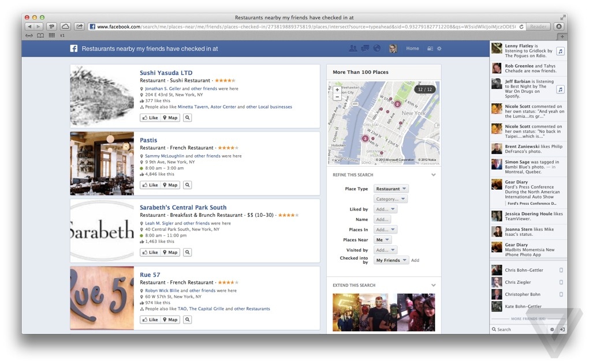
Task: Open Sushi Yasuda LTD page link
Action: pyautogui.click(x=166, y=73)
